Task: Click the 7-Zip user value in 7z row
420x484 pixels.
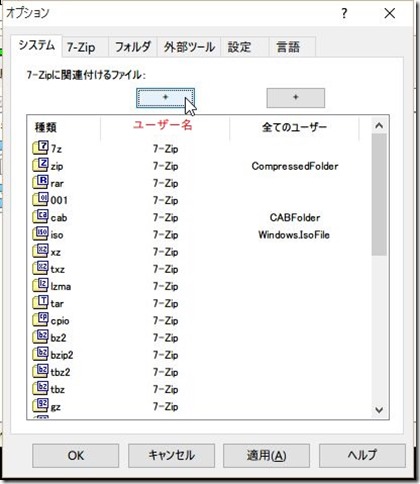Action: [166, 149]
